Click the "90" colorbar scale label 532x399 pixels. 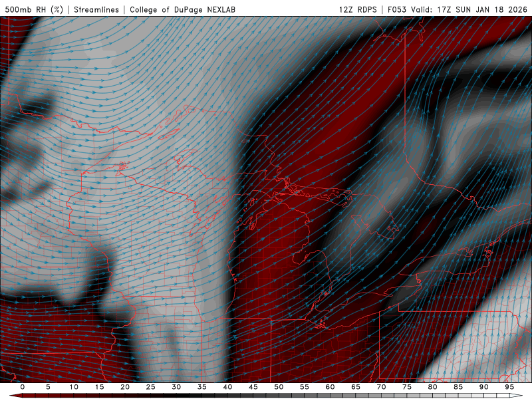pyautogui.click(x=483, y=387)
